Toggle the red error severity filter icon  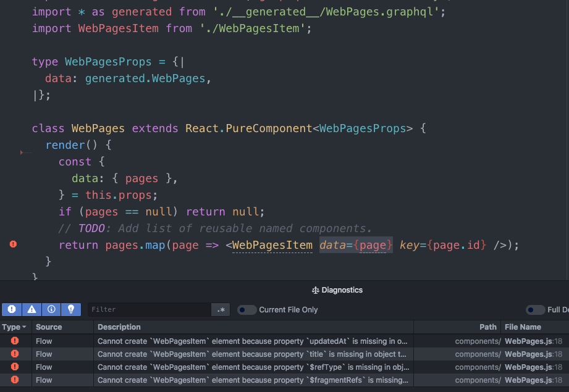coord(12,309)
